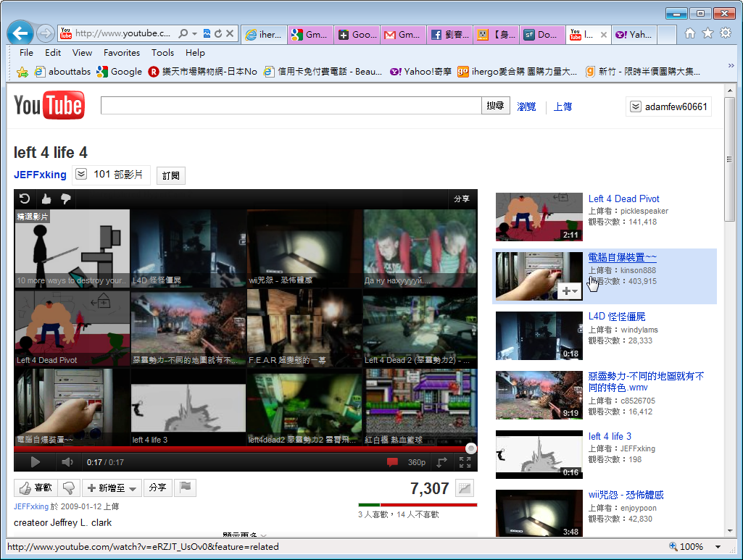The image size is (743, 560).
Task: Open the Favorites menu
Action: pos(122,53)
